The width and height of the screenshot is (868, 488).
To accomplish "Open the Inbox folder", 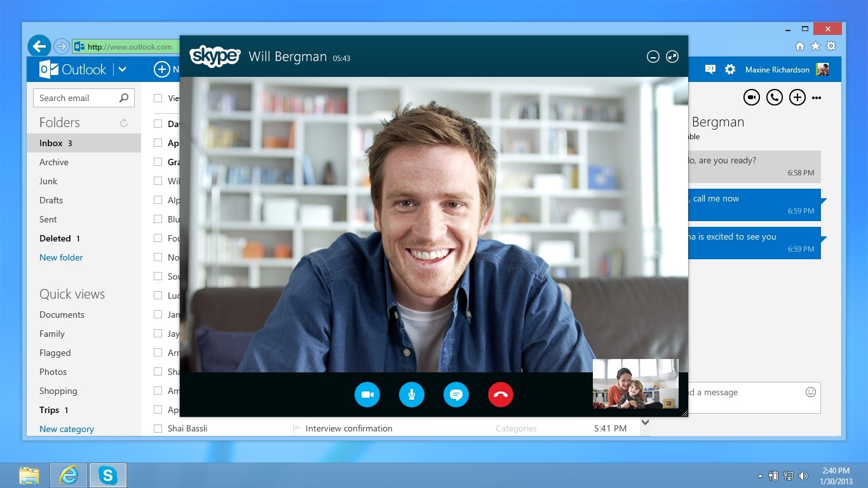I will 83,143.
